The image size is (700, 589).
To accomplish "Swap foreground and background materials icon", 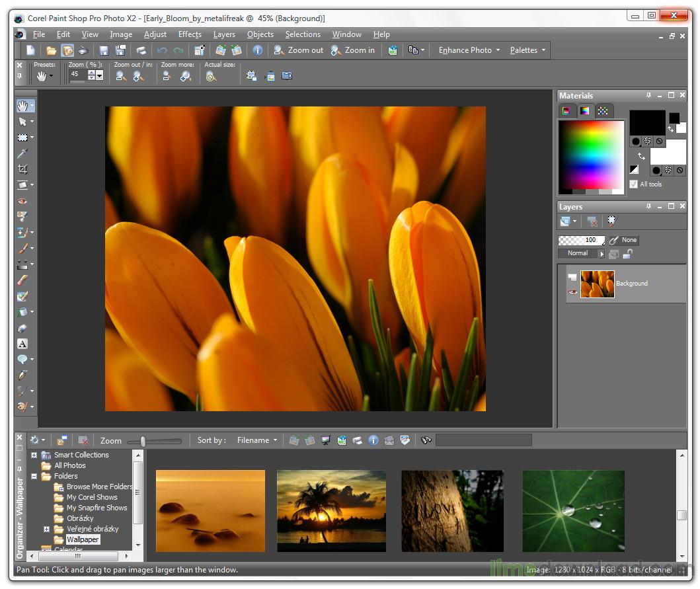I will [641, 156].
